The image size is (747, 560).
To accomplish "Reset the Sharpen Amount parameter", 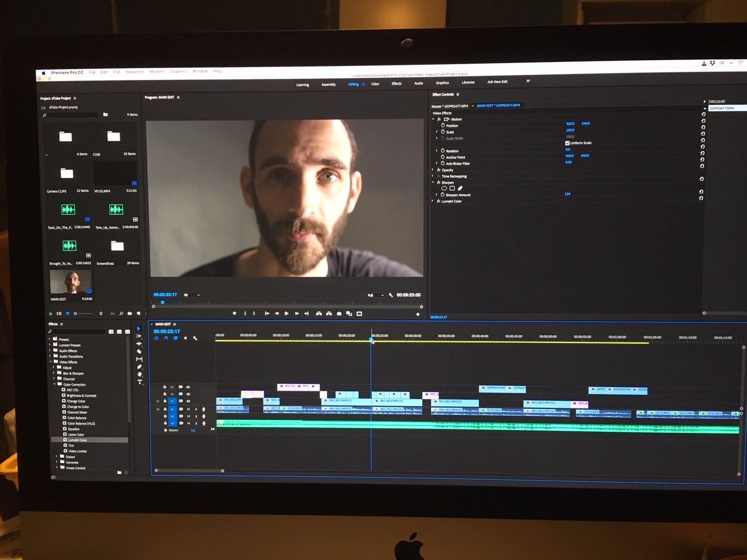I will pyautogui.click(x=701, y=192).
